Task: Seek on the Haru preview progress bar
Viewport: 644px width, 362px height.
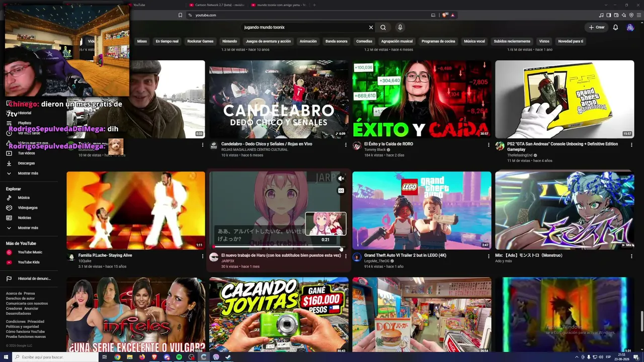Action: click(x=279, y=247)
